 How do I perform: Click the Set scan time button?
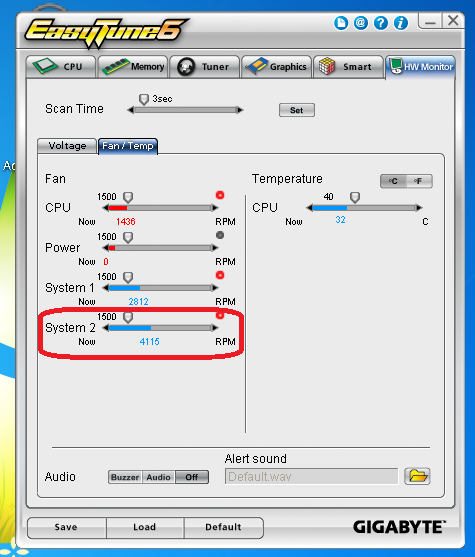click(x=297, y=110)
